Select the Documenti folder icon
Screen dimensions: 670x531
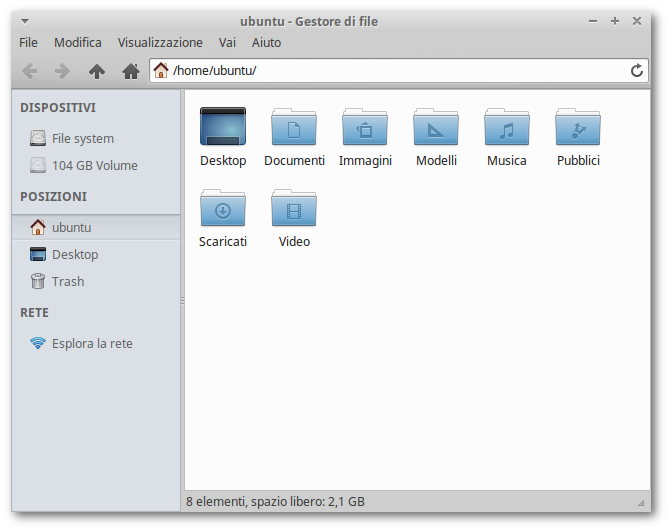(294, 126)
